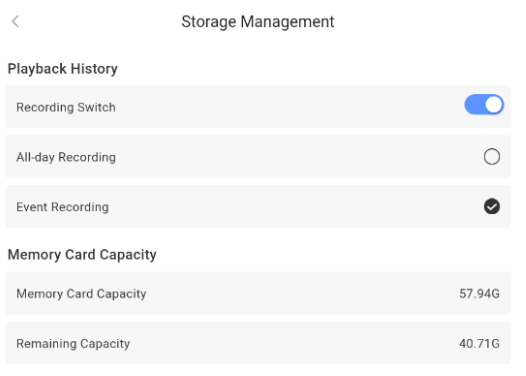Image resolution: width=526 pixels, height=376 pixels.
Task: Turn off the Recording Switch toggle
Action: 484,105
